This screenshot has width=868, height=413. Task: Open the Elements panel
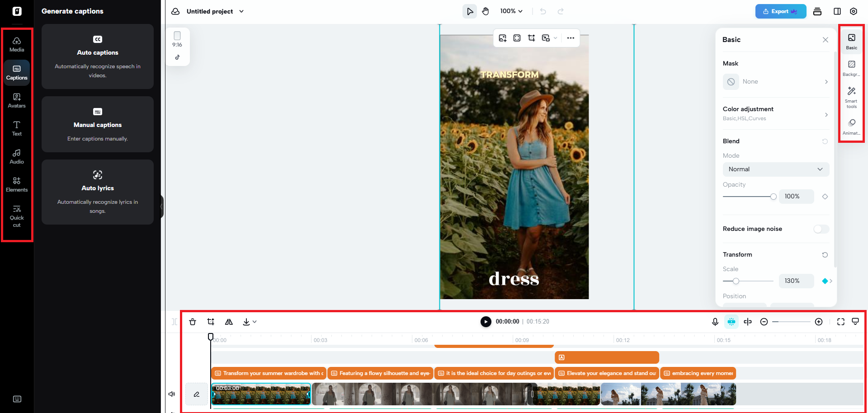[17, 184]
